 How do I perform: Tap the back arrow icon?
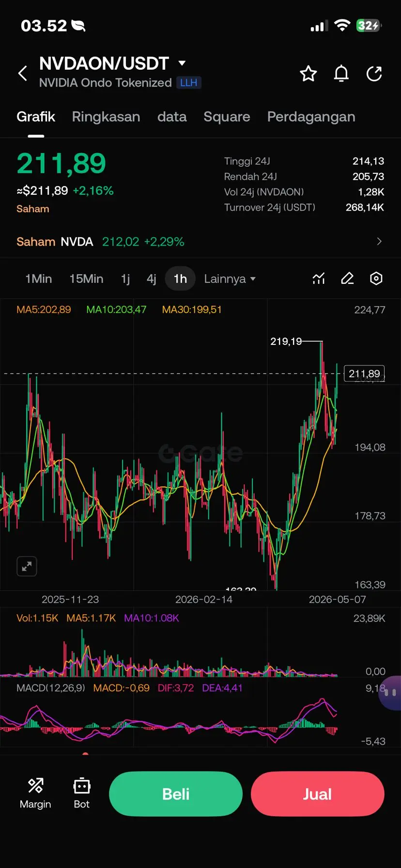pyautogui.click(x=22, y=74)
